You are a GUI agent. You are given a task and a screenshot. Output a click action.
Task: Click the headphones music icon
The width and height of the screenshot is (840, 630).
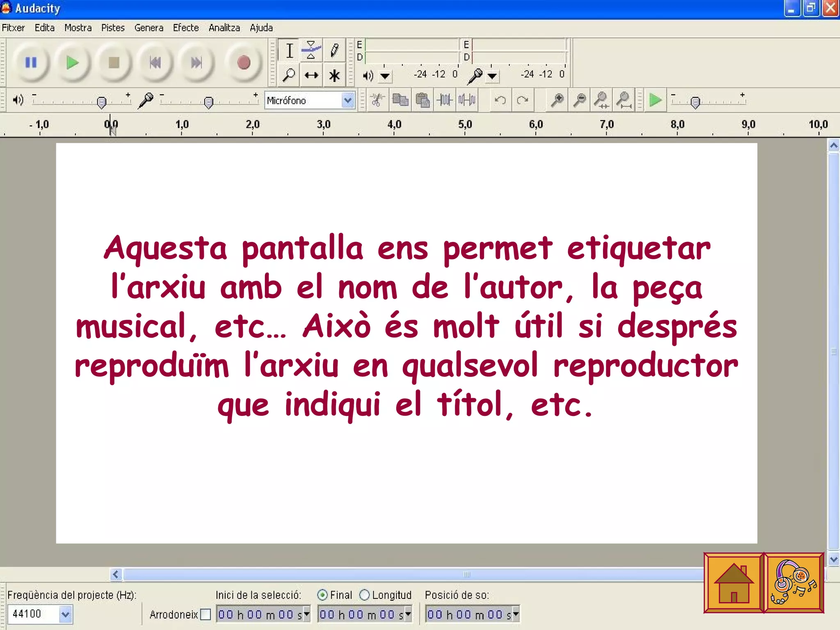pyautogui.click(x=794, y=583)
